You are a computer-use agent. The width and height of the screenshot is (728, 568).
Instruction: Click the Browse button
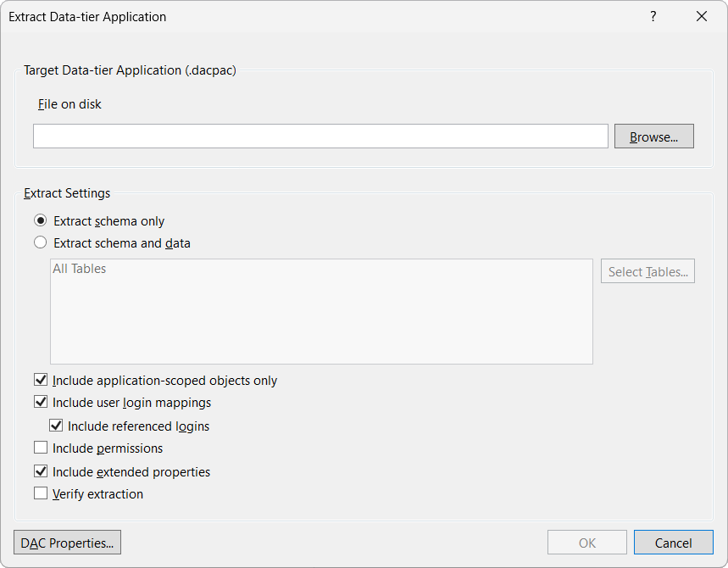653,136
